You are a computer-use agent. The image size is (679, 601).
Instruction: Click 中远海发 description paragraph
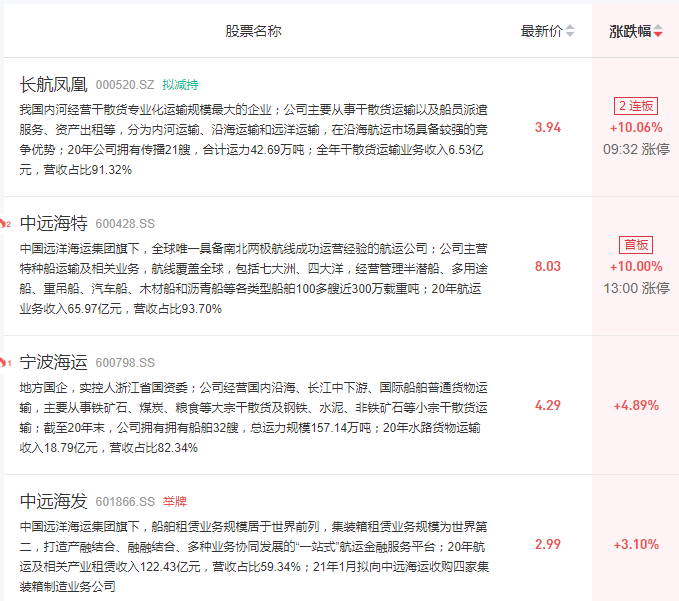pos(254,556)
